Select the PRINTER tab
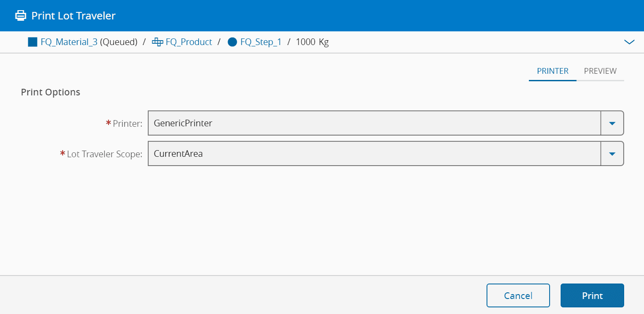 (552, 71)
